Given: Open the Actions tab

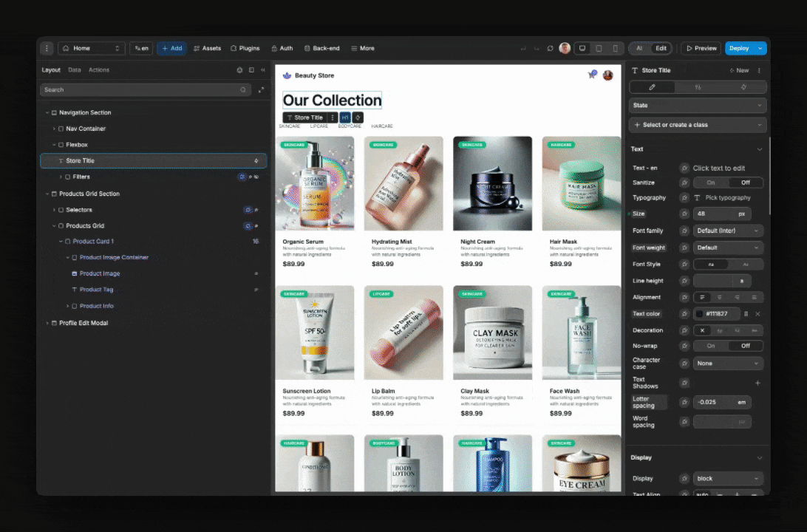Looking at the screenshot, I should [x=99, y=70].
